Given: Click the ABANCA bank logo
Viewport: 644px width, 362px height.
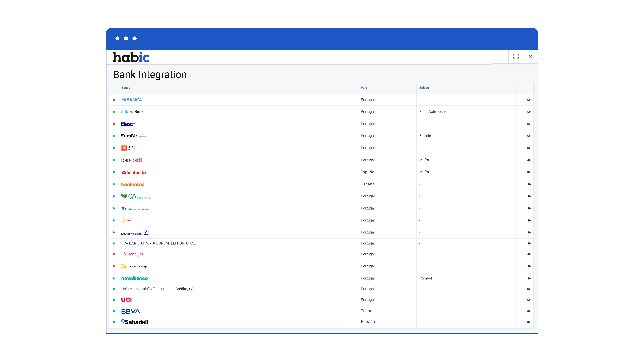Looking at the screenshot, I should click(131, 100).
